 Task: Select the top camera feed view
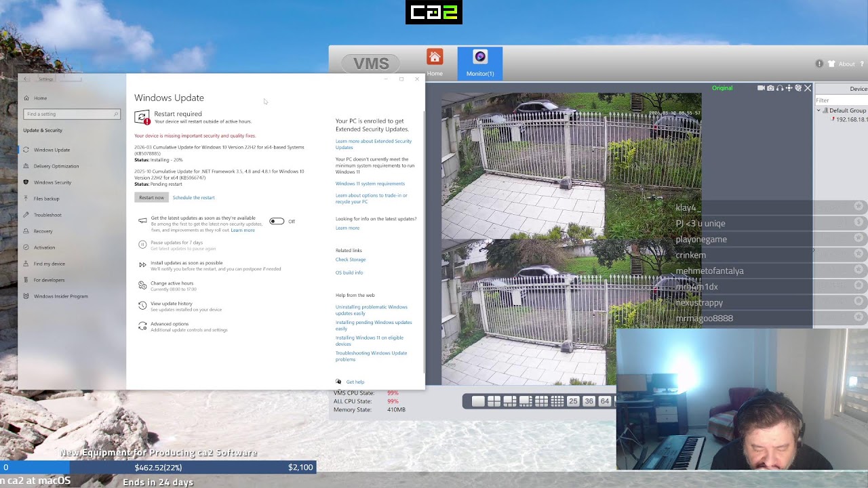pos(571,166)
